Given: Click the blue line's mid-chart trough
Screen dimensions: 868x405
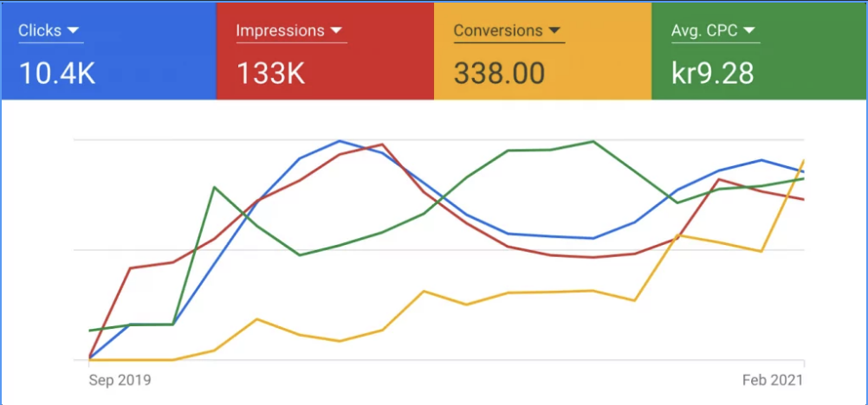Looking at the screenshot, I should [593, 238].
